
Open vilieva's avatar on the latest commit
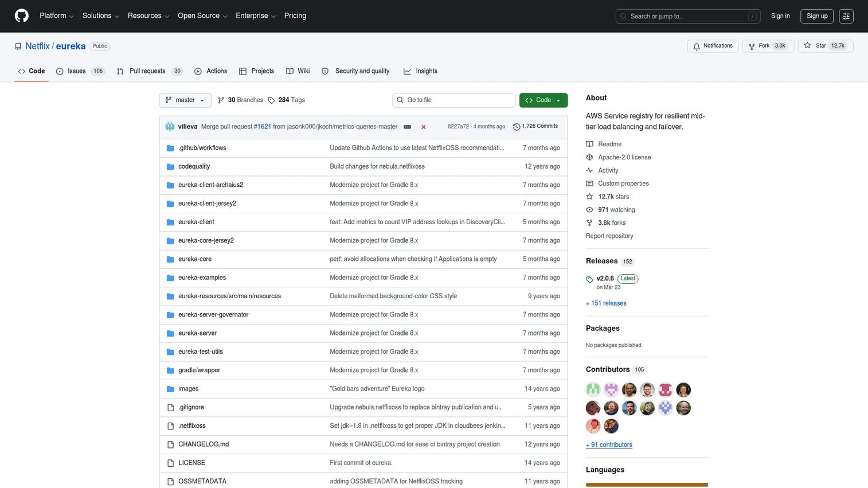point(170,127)
